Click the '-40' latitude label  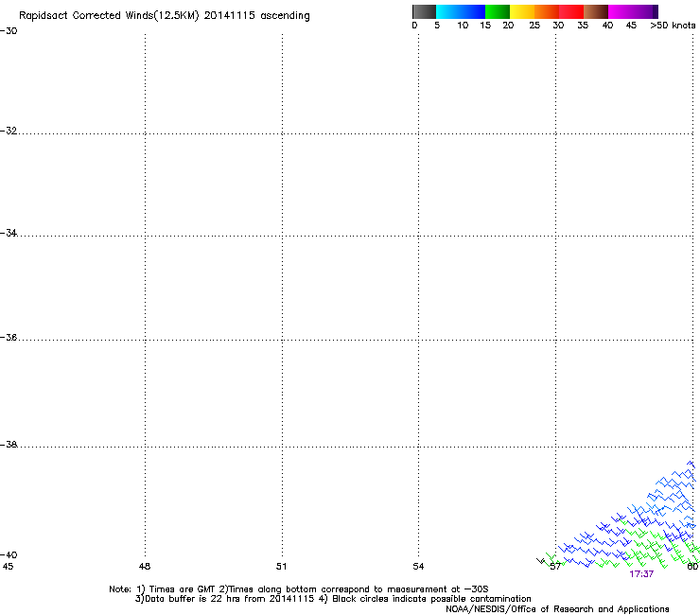point(9,554)
